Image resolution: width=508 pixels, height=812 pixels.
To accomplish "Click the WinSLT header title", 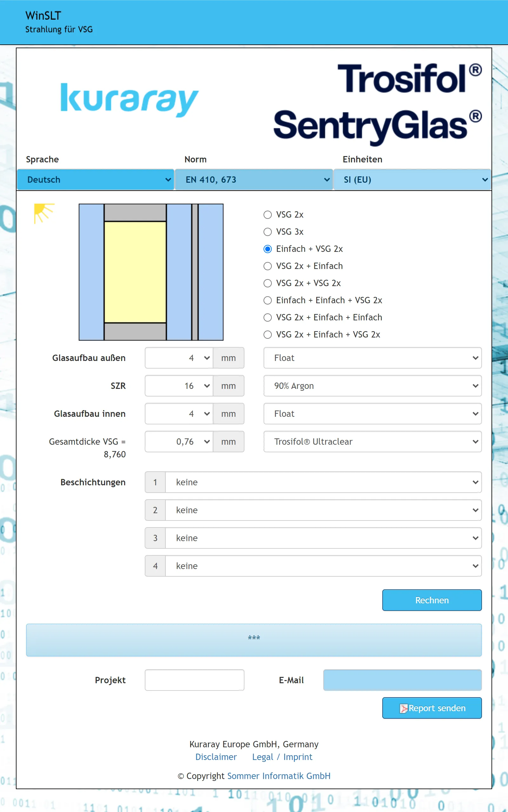I will 43,16.
